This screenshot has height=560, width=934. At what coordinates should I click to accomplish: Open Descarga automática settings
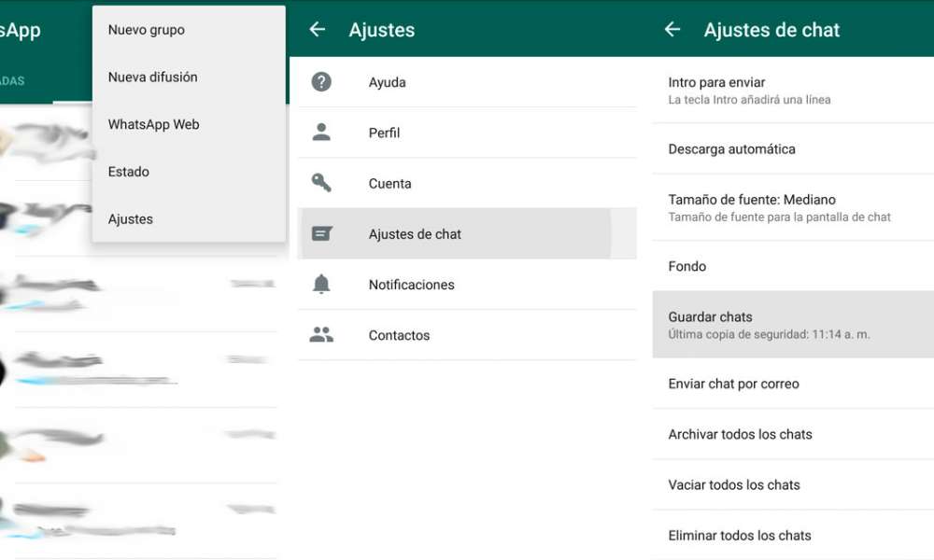793,148
